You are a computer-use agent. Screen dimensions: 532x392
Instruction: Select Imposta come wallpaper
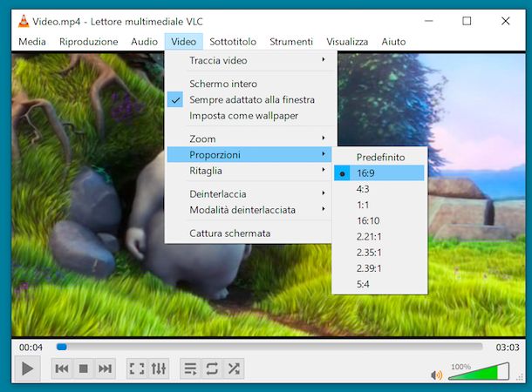(249, 116)
